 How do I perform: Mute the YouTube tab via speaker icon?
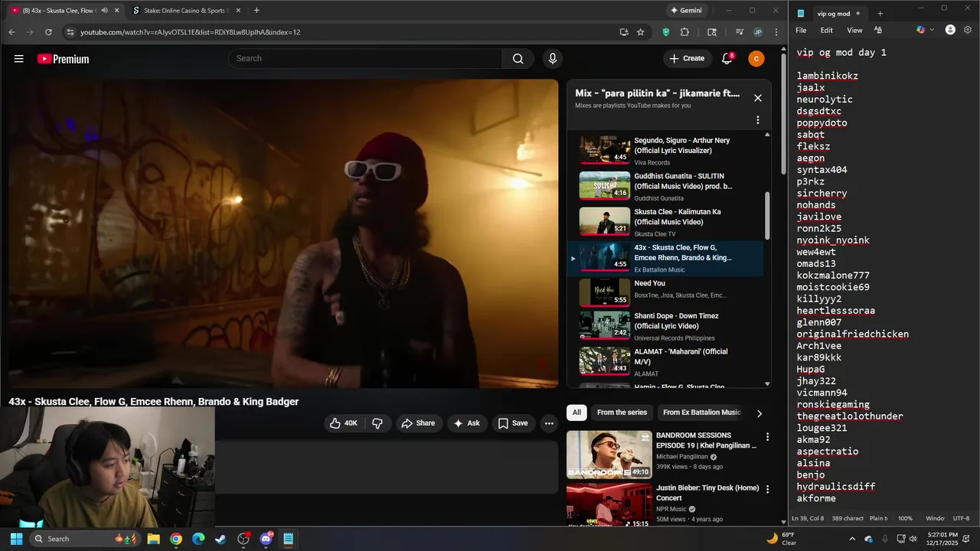[x=105, y=11]
